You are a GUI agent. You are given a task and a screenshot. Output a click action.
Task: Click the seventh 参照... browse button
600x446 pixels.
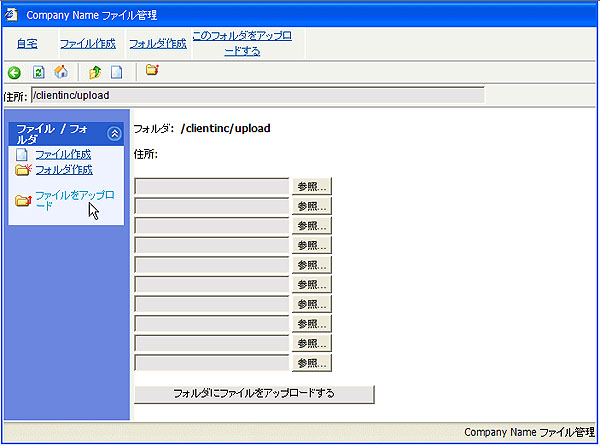(312, 304)
